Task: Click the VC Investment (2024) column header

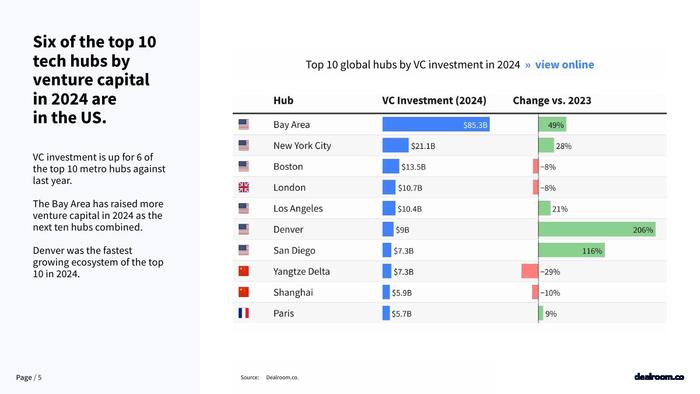Action: tap(434, 100)
